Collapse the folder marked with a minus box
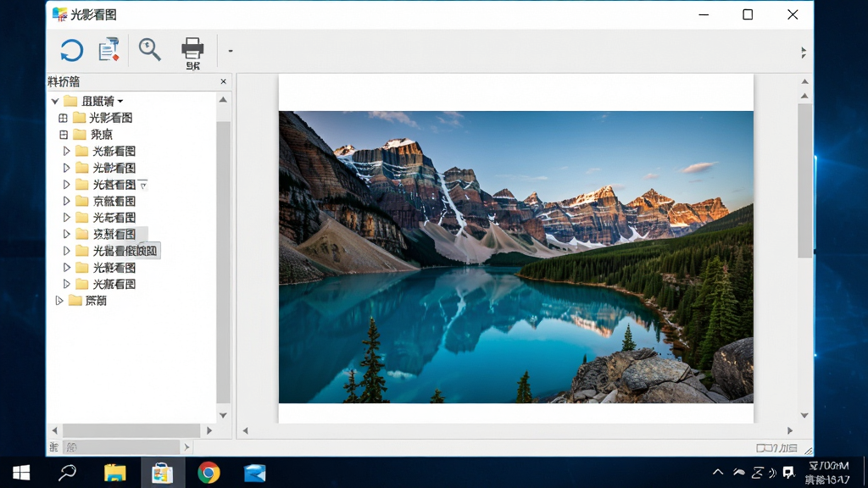This screenshot has height=488, width=868. (64, 135)
